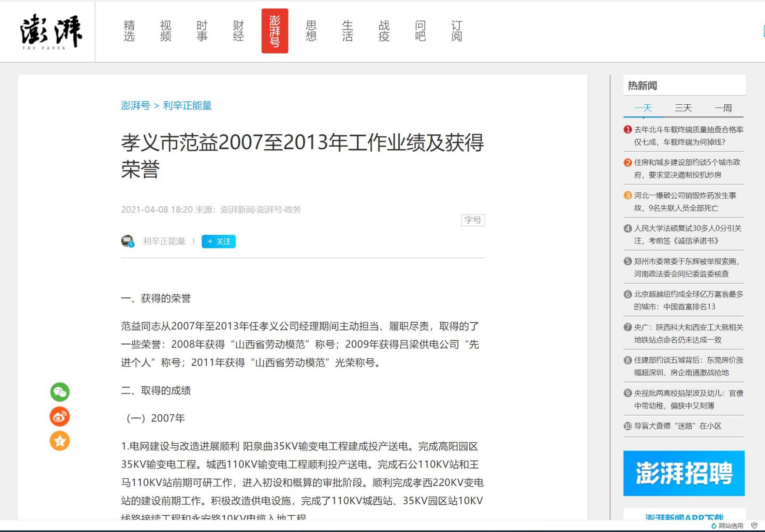The height and width of the screenshot is (532, 765).
Task: Switch hot news to 一天 view
Action: [x=643, y=108]
